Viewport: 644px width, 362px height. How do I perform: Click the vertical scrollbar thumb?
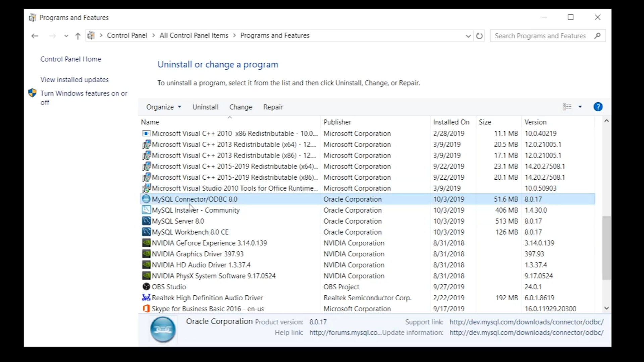(606, 248)
